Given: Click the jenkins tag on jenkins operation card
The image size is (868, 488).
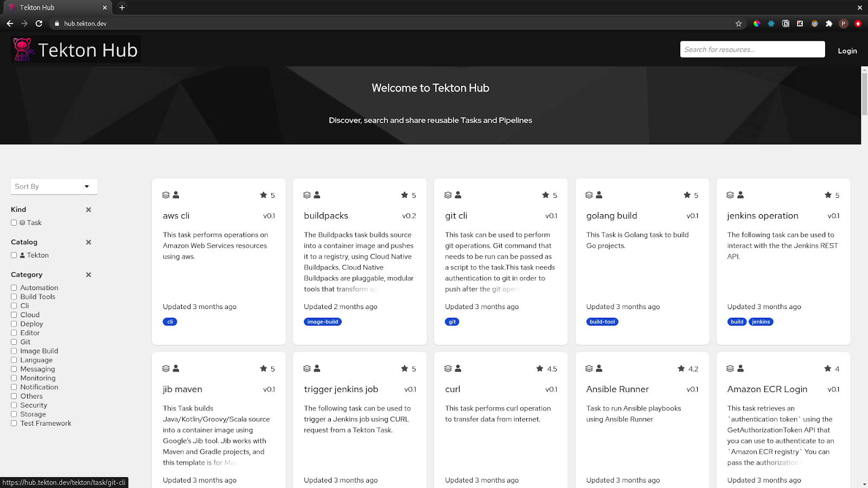Looking at the screenshot, I should coord(761,322).
